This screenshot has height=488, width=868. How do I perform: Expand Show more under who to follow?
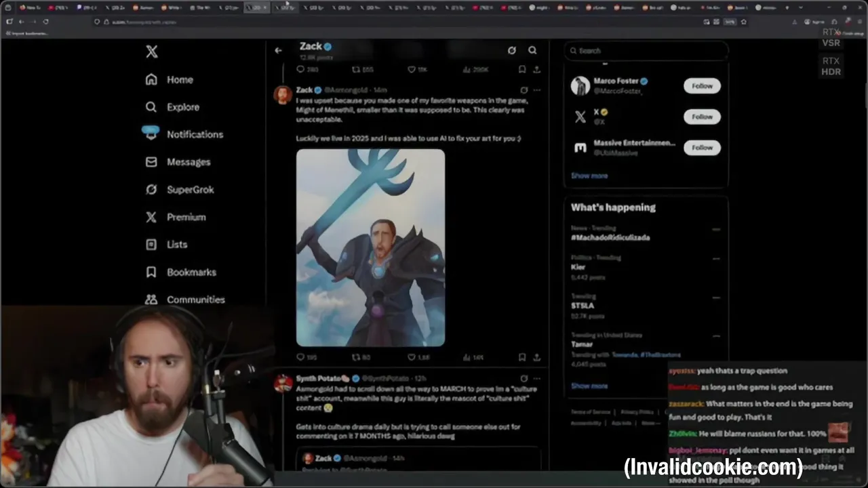[589, 176]
